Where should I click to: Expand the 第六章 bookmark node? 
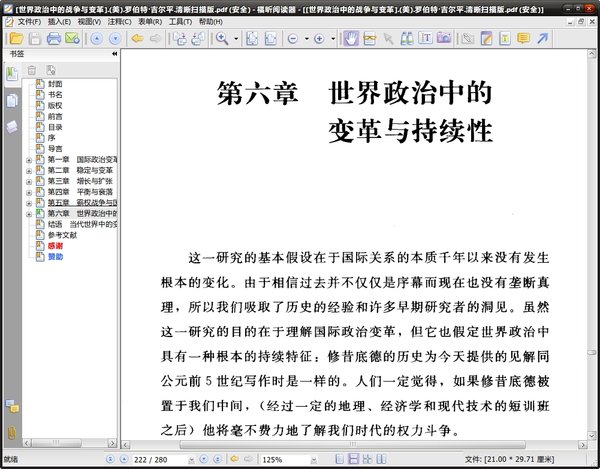[29, 214]
